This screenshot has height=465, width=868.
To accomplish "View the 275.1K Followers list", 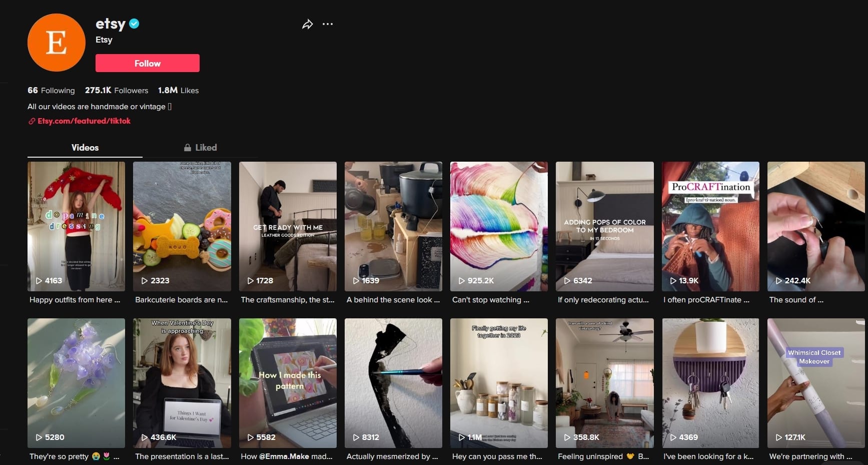I will pos(117,91).
